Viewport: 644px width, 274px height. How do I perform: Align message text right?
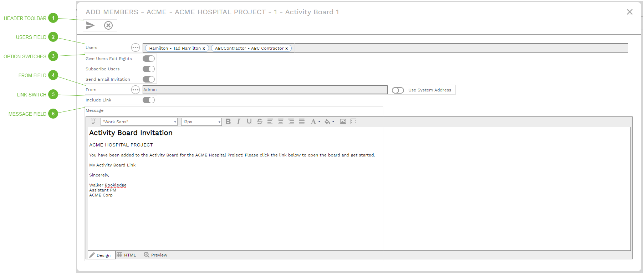(291, 121)
